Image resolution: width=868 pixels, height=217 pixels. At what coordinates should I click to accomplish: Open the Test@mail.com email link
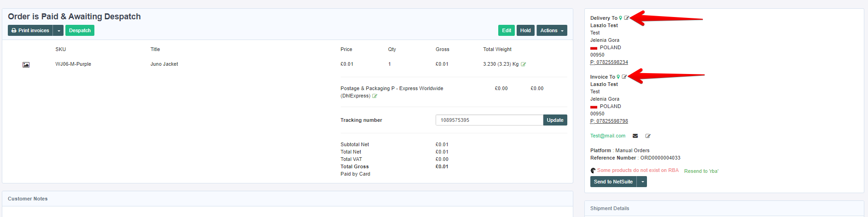tap(608, 136)
